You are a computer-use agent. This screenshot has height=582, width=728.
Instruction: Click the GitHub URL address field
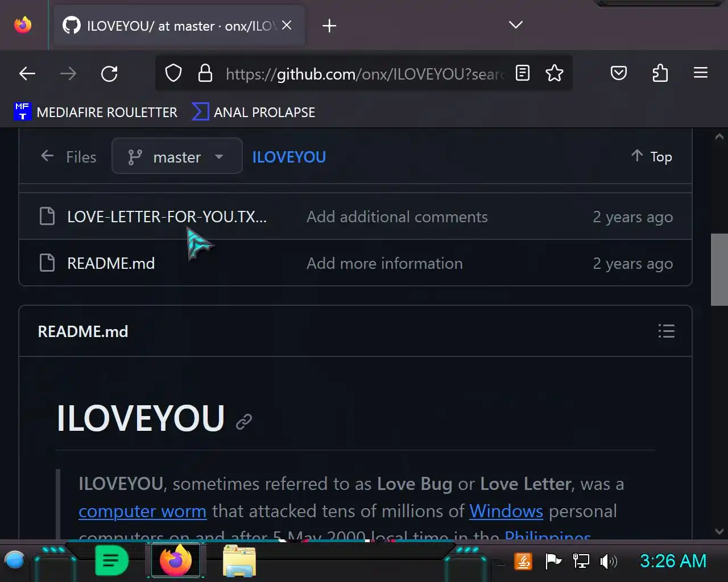click(364, 74)
